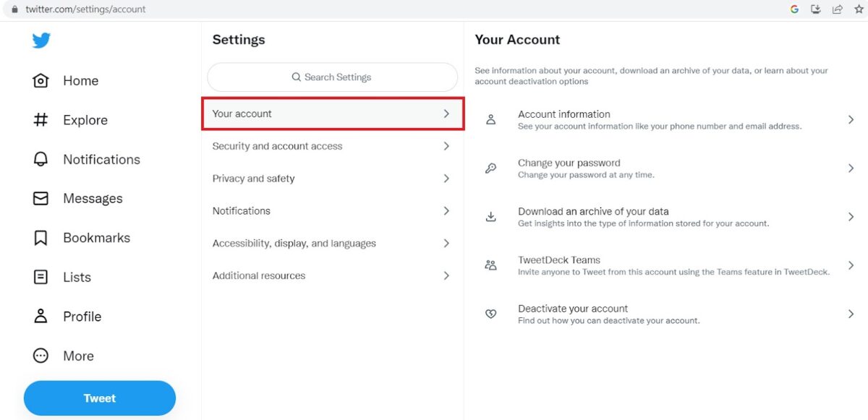868x420 pixels.
Task: Click the Search Settings field
Action: point(333,77)
